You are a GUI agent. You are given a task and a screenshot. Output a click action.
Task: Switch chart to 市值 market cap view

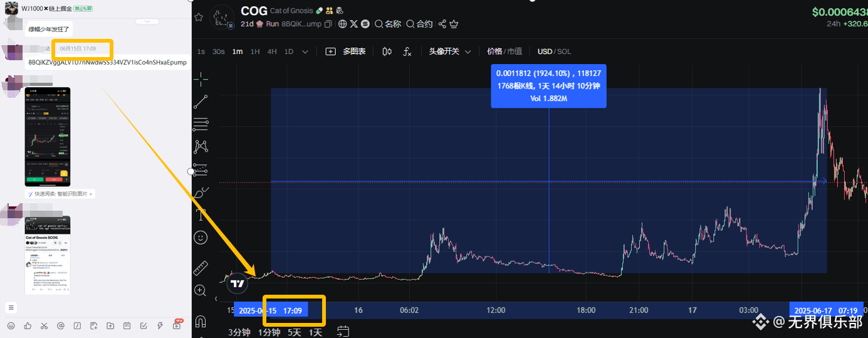[515, 51]
